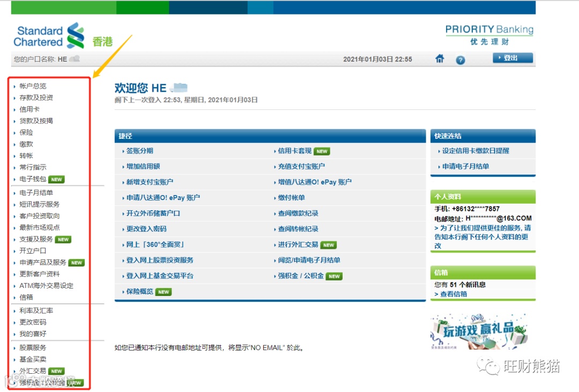
Task: Open 登入网上股票投资服务 link
Action: [x=160, y=260]
